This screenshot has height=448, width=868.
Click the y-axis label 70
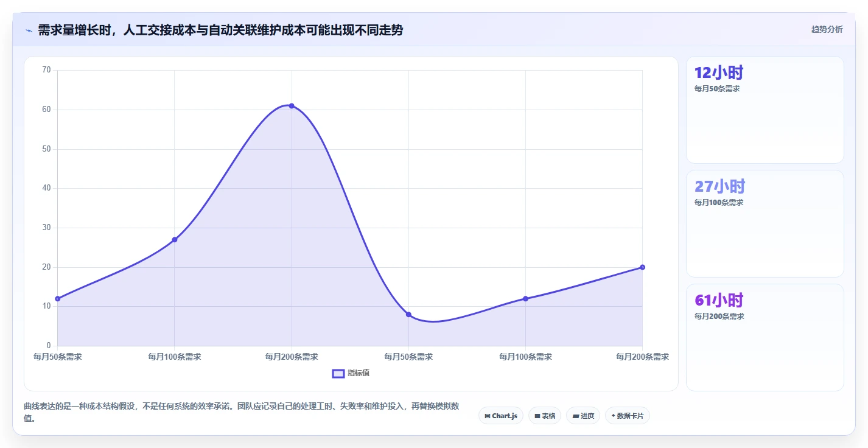coord(47,70)
